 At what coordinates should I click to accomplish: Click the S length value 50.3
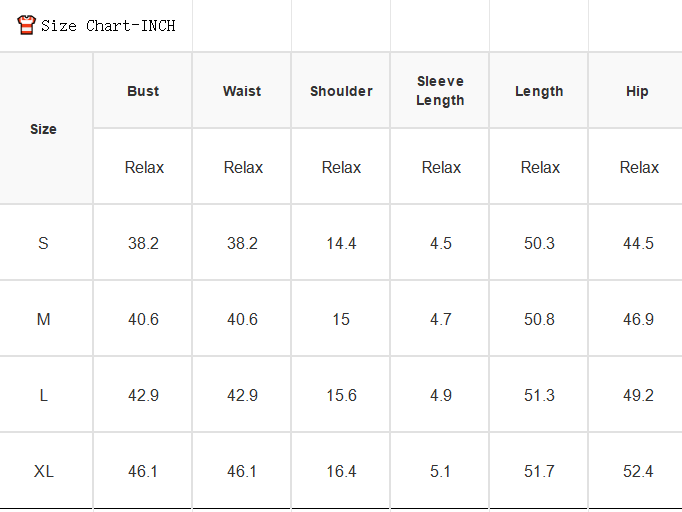539,243
